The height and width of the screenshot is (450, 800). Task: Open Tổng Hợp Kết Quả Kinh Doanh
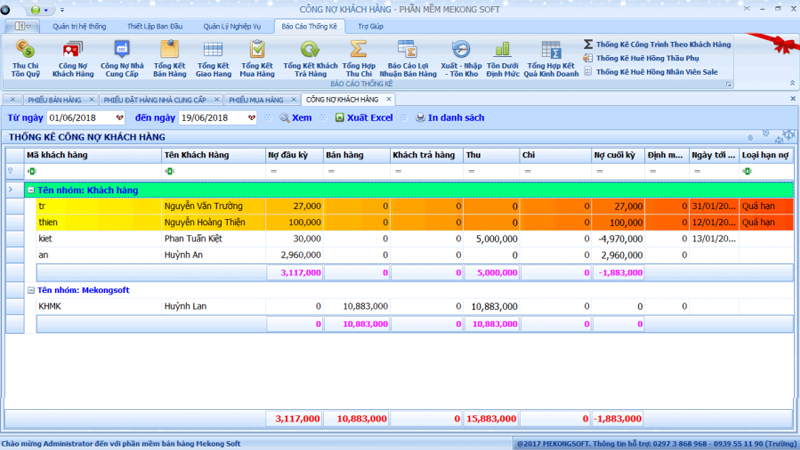[x=551, y=59]
